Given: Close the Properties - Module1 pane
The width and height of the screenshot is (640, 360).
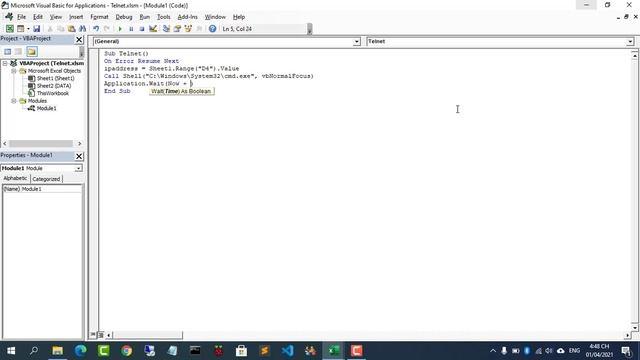Looking at the screenshot, I should click(79, 156).
